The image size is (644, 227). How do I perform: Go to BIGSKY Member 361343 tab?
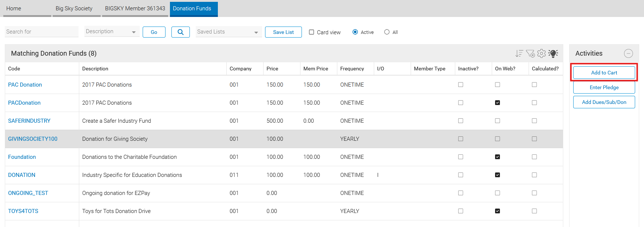pyautogui.click(x=135, y=8)
